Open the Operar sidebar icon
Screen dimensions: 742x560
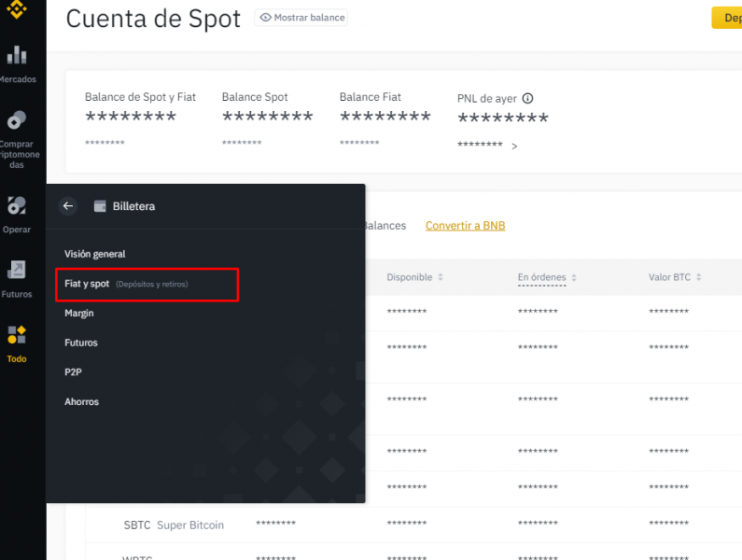click(17, 205)
